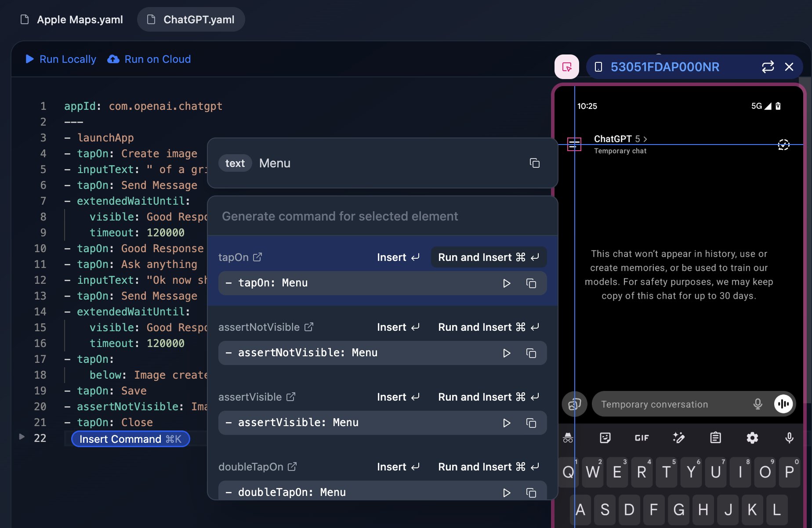The width and height of the screenshot is (812, 528).
Task: Click the device switch arrows icon
Action: [767, 67]
